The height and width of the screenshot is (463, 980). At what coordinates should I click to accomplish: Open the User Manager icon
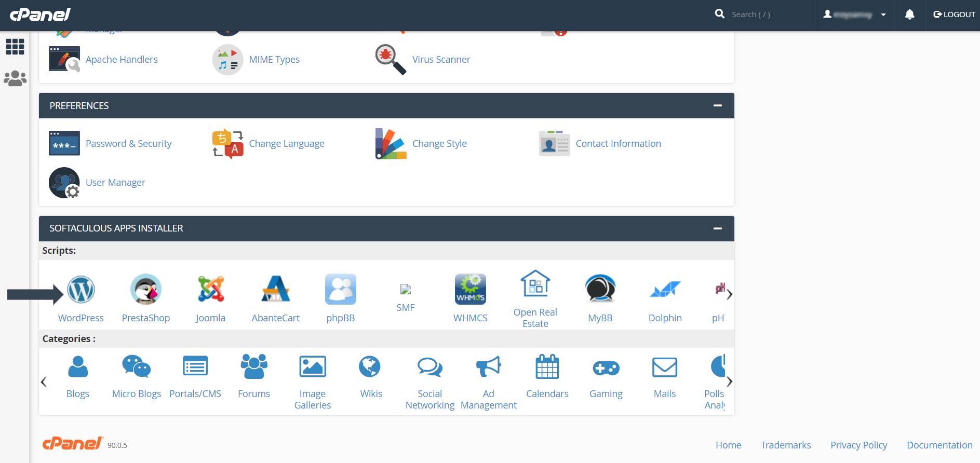click(64, 183)
